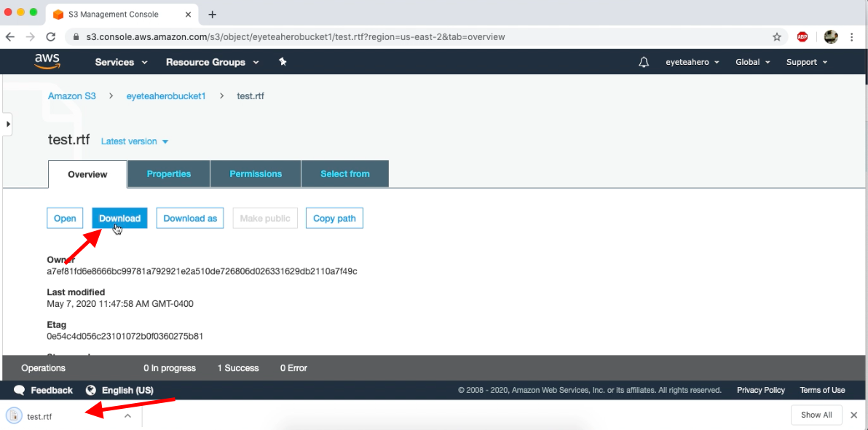Open the Support dropdown
This screenshot has height=430, width=868.
coord(806,62)
